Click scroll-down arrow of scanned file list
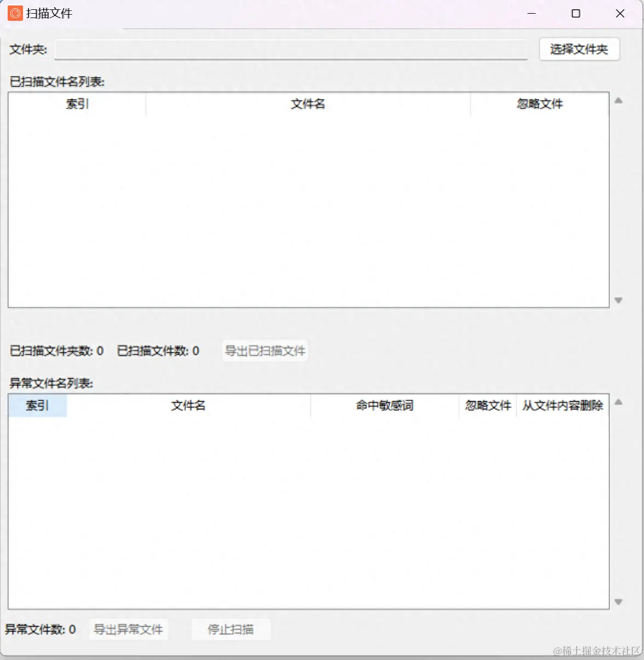644x660 pixels. pos(618,300)
